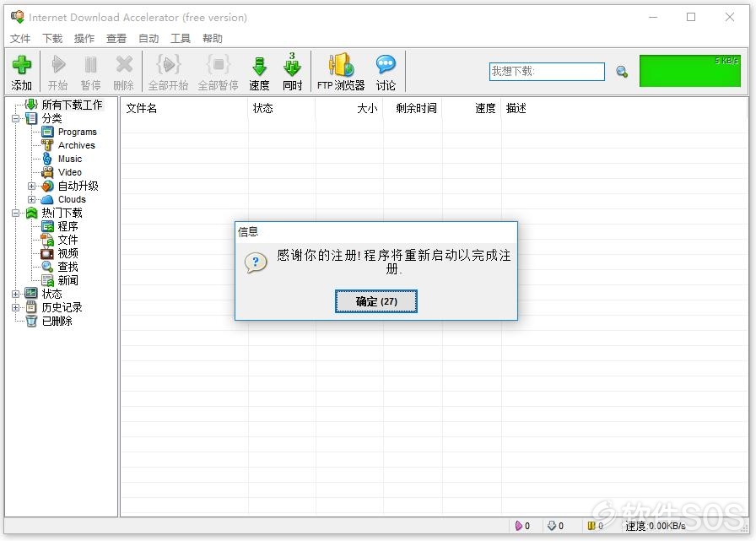Select the 历史记录 tree item
This screenshot has width=756, height=541.
pos(62,307)
